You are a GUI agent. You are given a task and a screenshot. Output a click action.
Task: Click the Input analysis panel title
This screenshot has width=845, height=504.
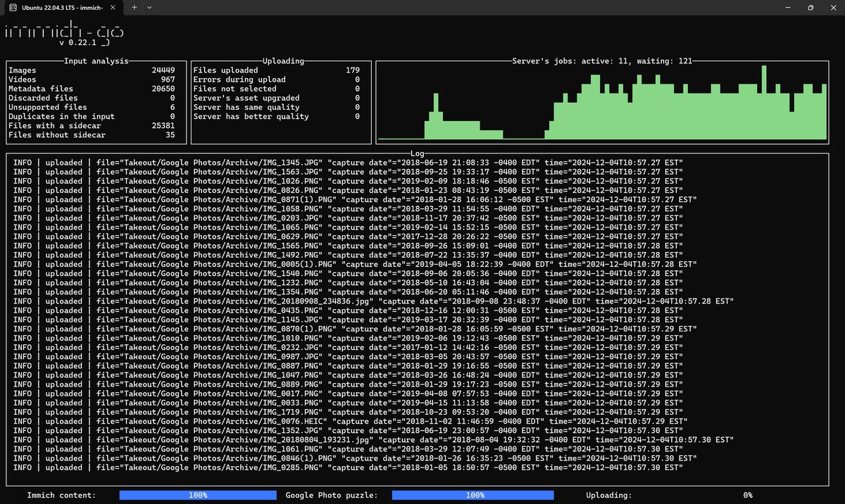coord(96,61)
